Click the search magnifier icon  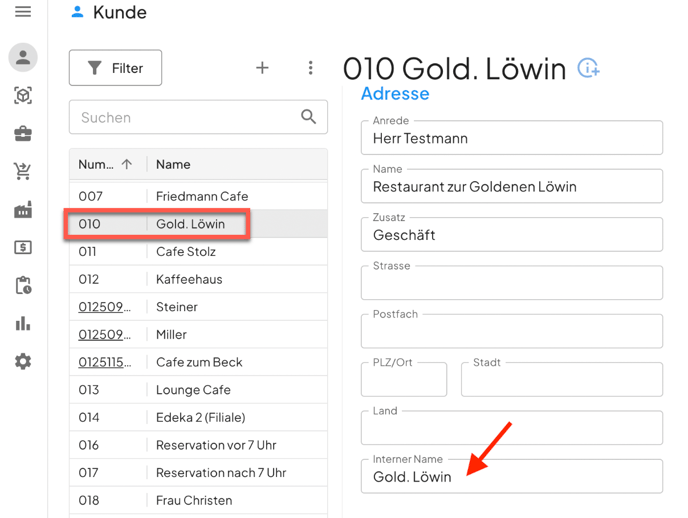pyautogui.click(x=309, y=117)
